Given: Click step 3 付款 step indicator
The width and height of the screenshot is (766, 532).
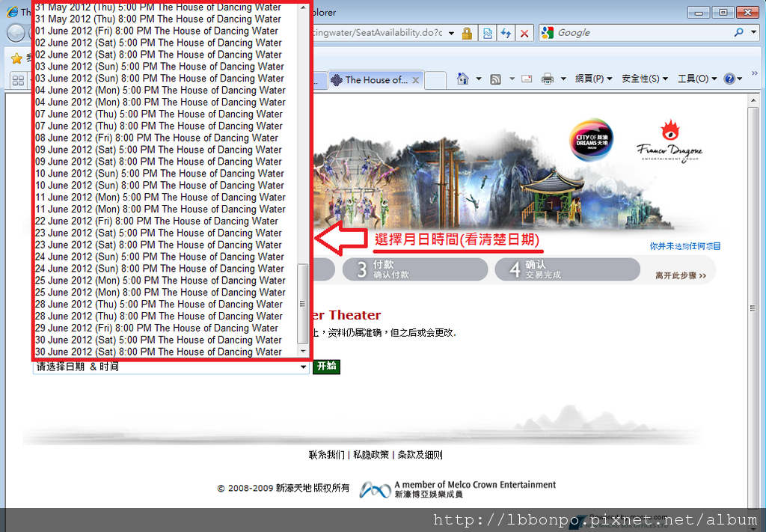Looking at the screenshot, I should pyautogui.click(x=414, y=269).
